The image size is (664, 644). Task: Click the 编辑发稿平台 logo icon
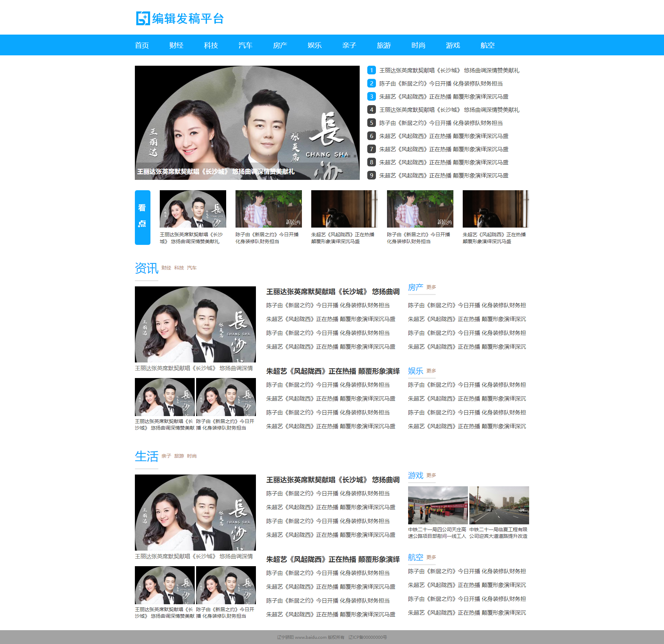click(143, 18)
